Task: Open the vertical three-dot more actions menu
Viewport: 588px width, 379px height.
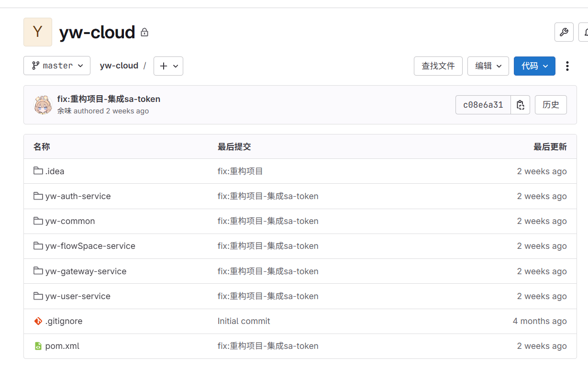Action: [x=567, y=66]
